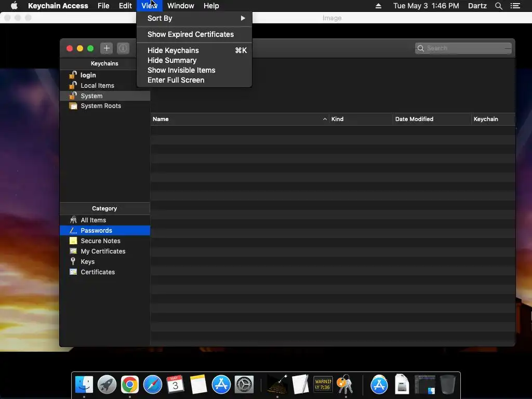Viewport: 532px width, 399px height.
Task: Open the File menu
Action: click(103, 6)
